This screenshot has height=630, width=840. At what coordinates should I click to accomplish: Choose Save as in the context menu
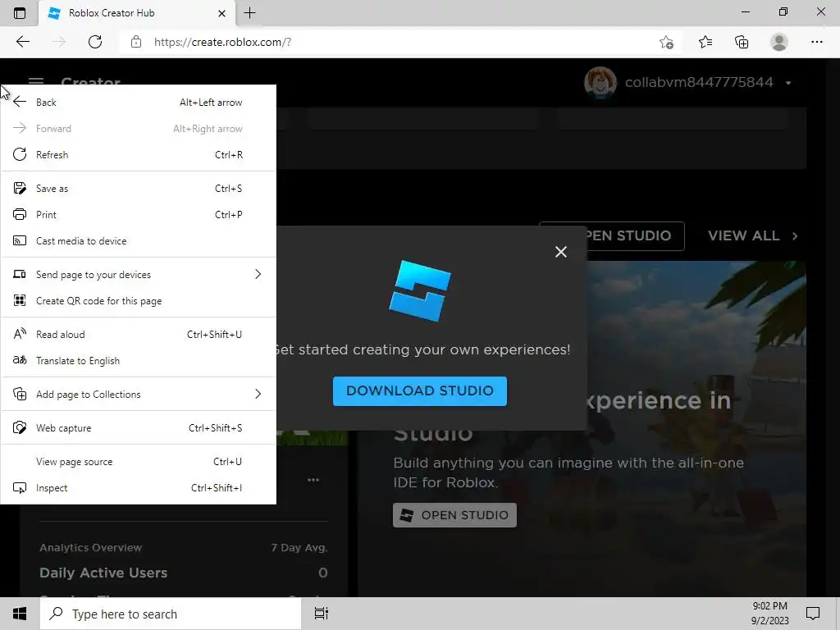138,189
